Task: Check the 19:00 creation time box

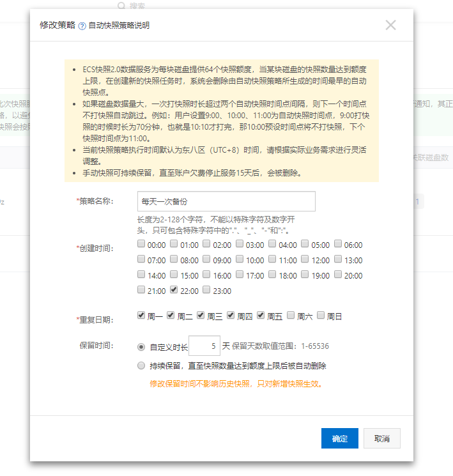Action: pos(305,274)
